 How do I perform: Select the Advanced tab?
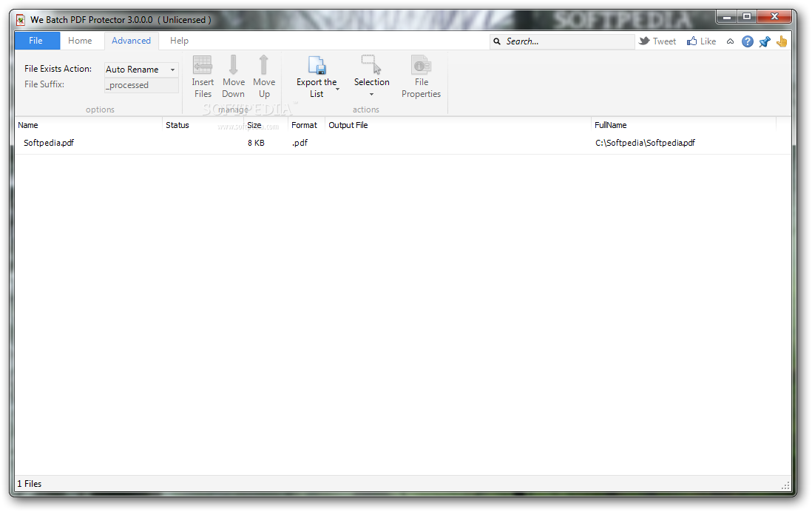(x=131, y=41)
